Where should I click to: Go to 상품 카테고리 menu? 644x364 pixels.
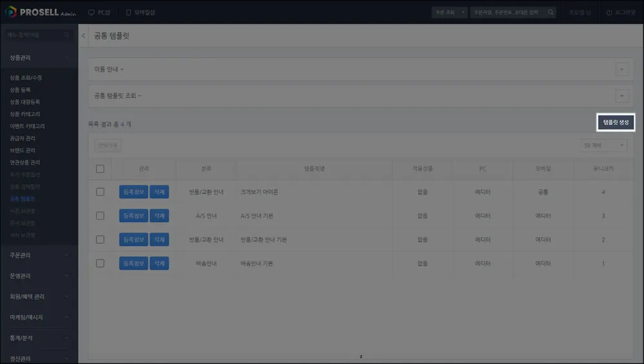point(25,114)
